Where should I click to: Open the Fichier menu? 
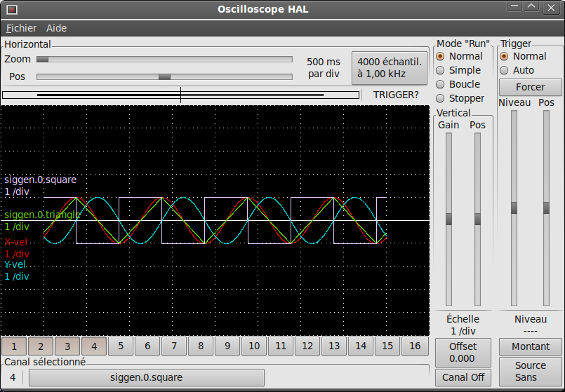pyautogui.click(x=21, y=28)
